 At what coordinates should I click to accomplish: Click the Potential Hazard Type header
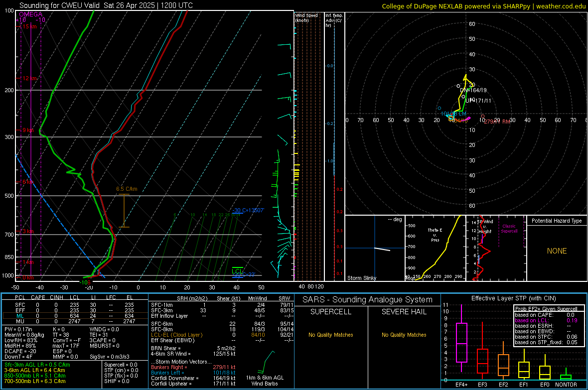[x=557, y=221]
